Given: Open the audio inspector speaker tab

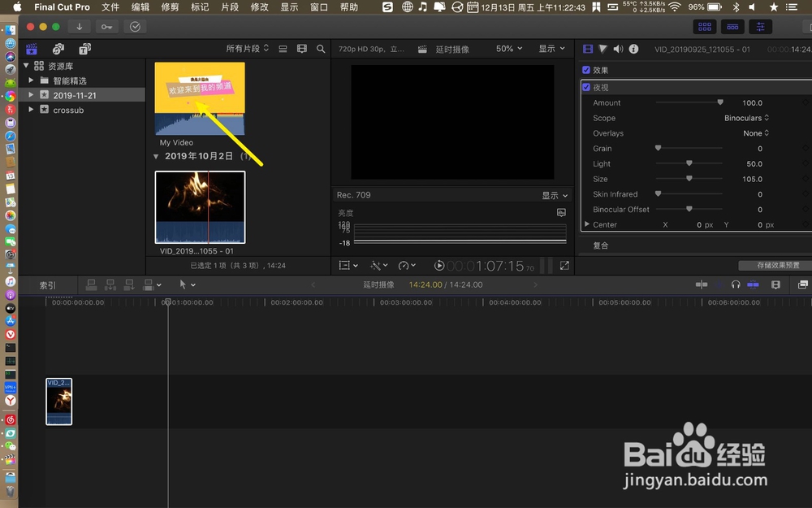Looking at the screenshot, I should point(618,49).
